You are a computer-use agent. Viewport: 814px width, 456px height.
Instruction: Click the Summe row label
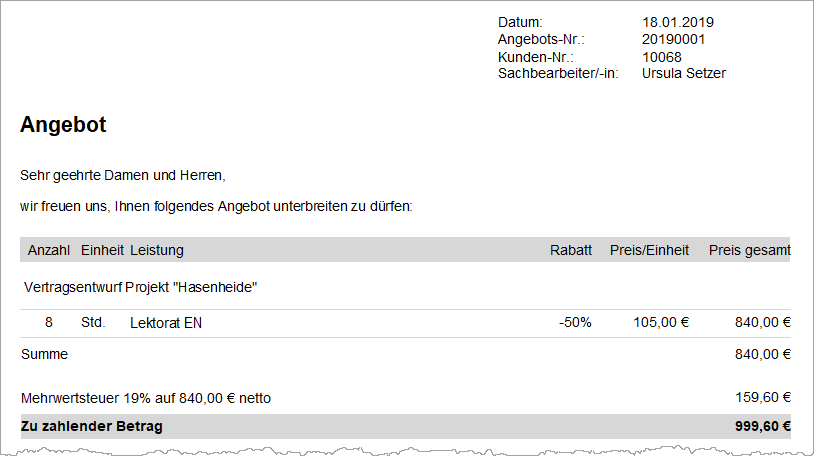44,354
